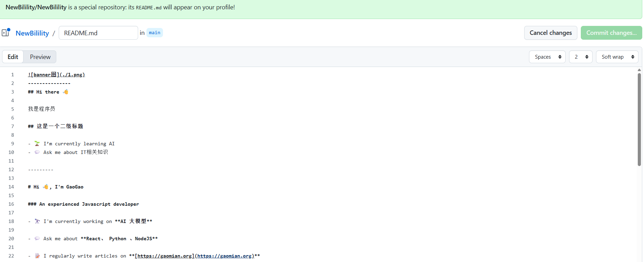
Task: Edit the README.md filename field
Action: pyautogui.click(x=98, y=33)
